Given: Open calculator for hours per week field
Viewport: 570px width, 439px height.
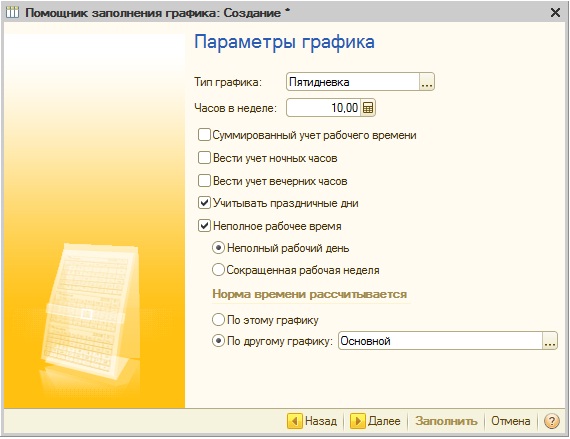Looking at the screenshot, I should [x=368, y=108].
